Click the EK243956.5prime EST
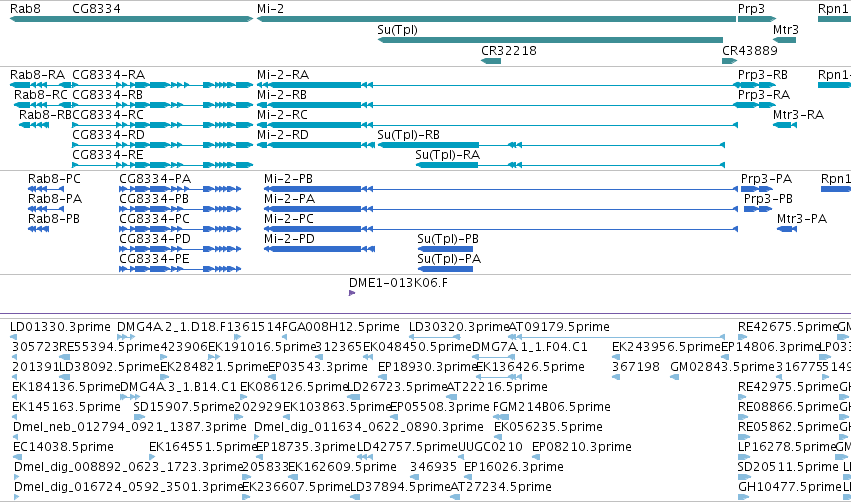This screenshot has width=851, height=502. pyautogui.click(x=616, y=357)
